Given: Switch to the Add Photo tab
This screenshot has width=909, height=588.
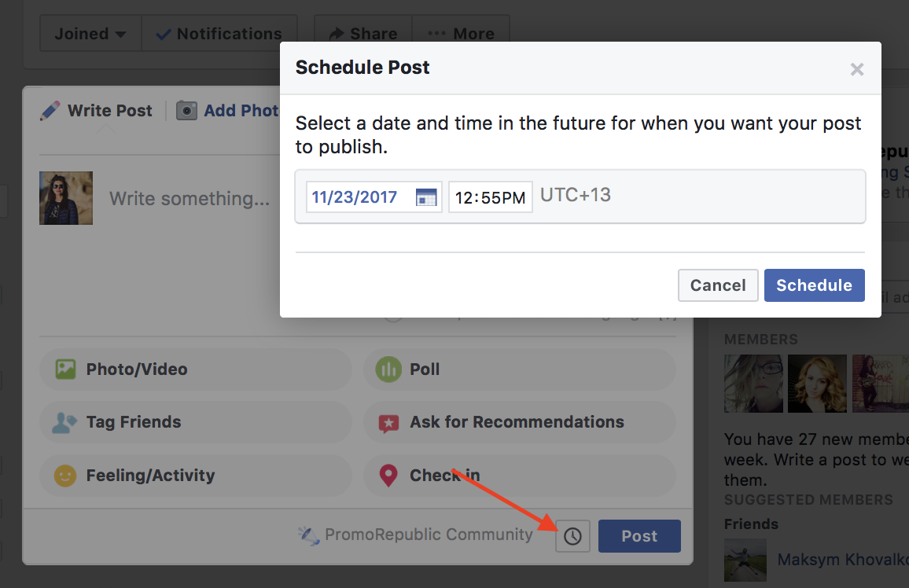Looking at the screenshot, I should click(228, 111).
